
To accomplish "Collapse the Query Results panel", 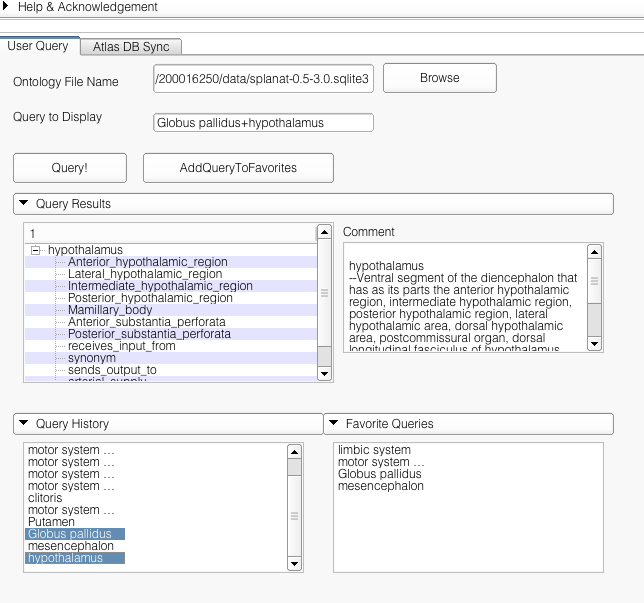I will point(23,204).
